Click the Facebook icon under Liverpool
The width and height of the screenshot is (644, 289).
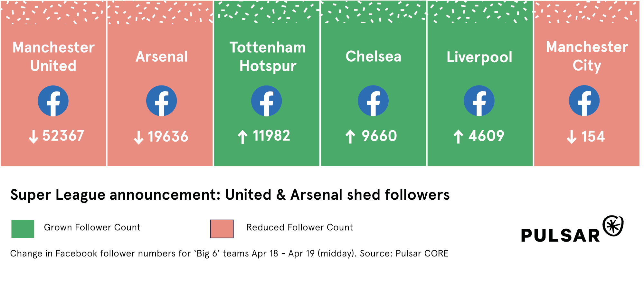click(479, 101)
